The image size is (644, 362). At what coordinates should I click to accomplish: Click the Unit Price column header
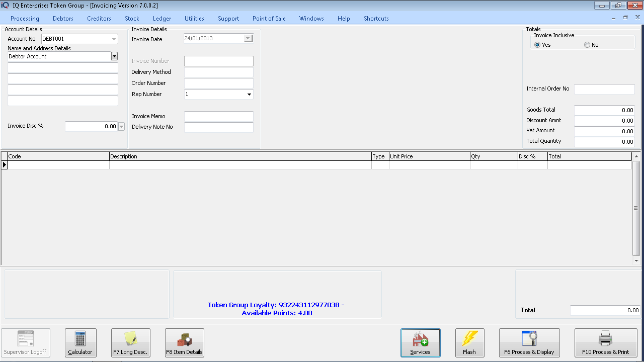(x=430, y=156)
